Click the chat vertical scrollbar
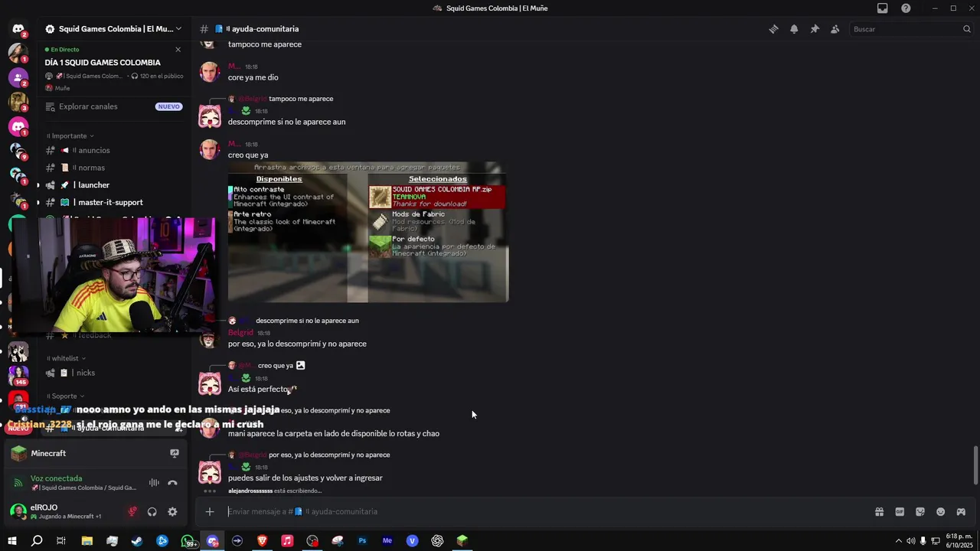980x551 pixels. tap(975, 465)
